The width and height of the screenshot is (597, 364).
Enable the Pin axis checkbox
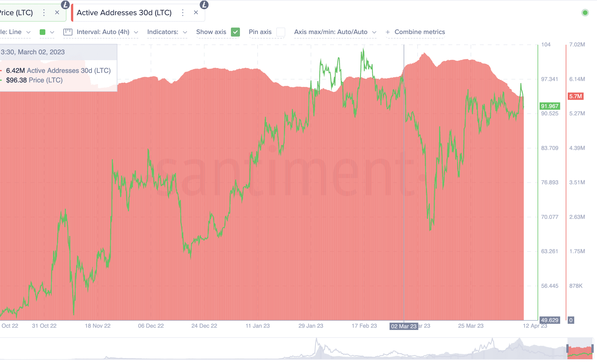pyautogui.click(x=281, y=32)
